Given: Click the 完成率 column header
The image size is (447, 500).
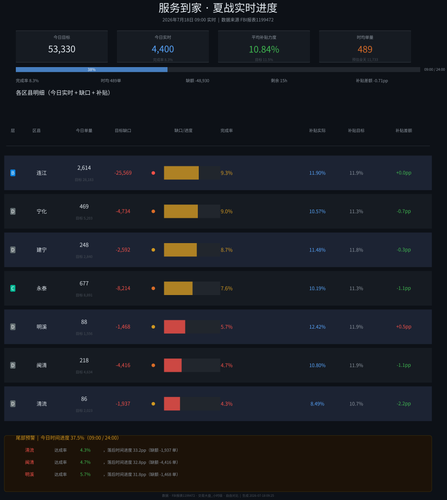Looking at the screenshot, I should click(x=226, y=130).
